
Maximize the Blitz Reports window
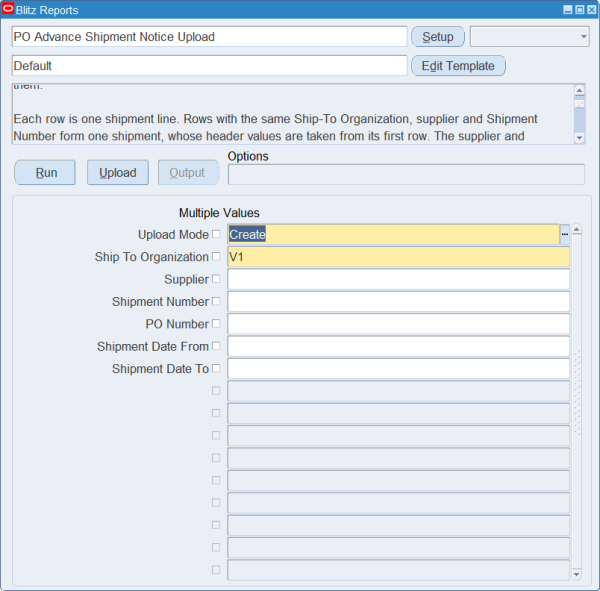[580, 10]
